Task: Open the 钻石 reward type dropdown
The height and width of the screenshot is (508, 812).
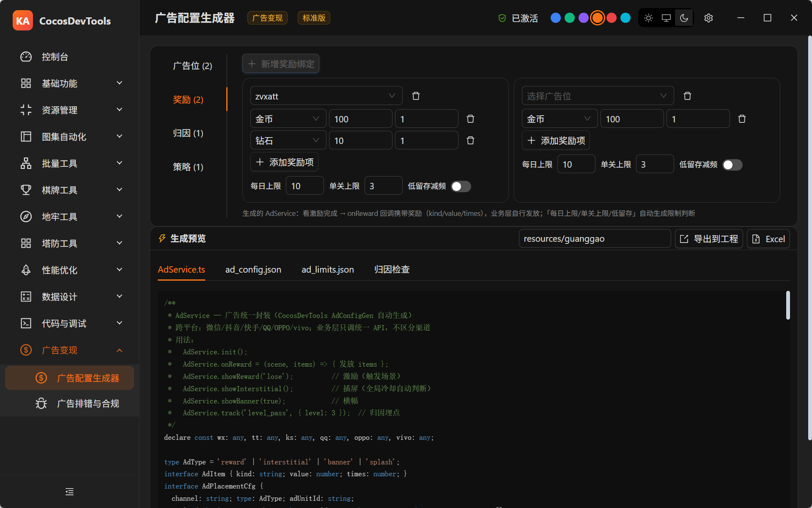Action: point(288,141)
